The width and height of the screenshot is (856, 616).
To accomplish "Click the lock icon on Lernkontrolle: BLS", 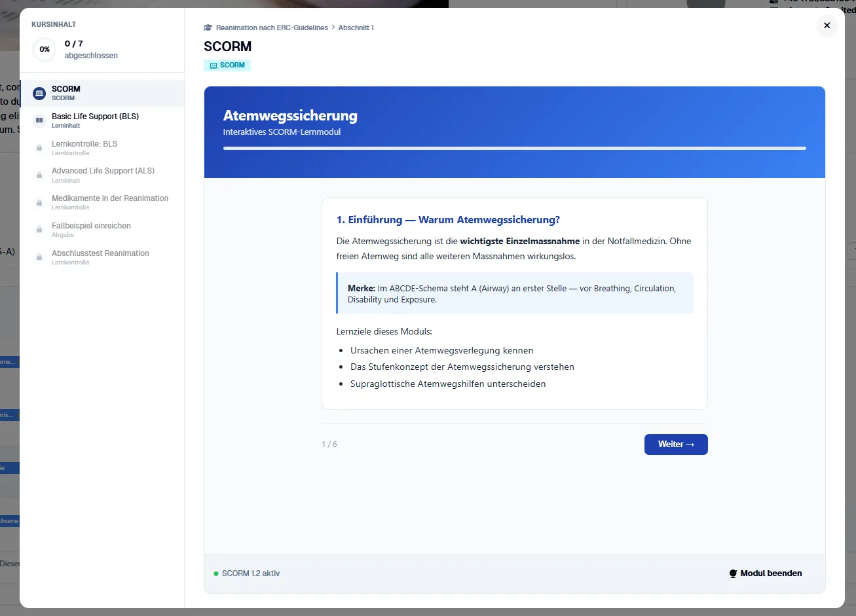I will pos(39,147).
